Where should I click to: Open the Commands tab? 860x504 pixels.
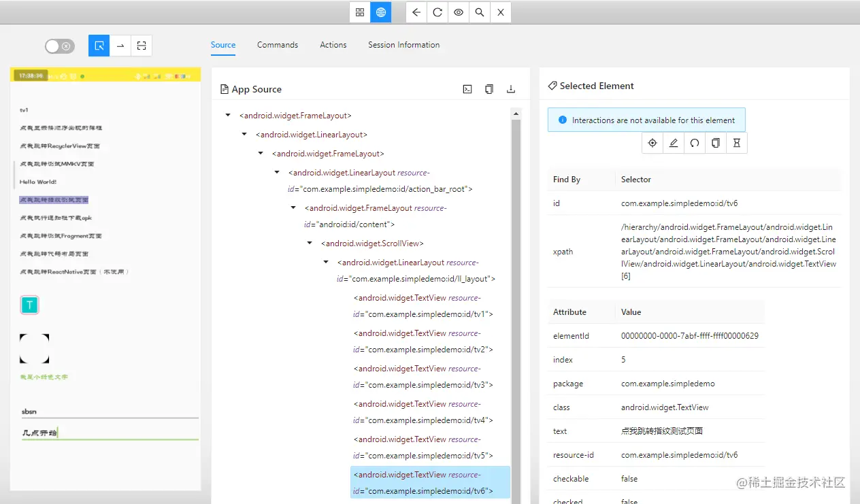point(278,45)
